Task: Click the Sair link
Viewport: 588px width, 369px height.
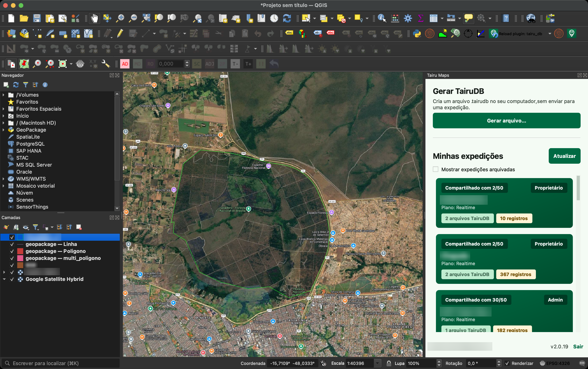Action: (578, 346)
